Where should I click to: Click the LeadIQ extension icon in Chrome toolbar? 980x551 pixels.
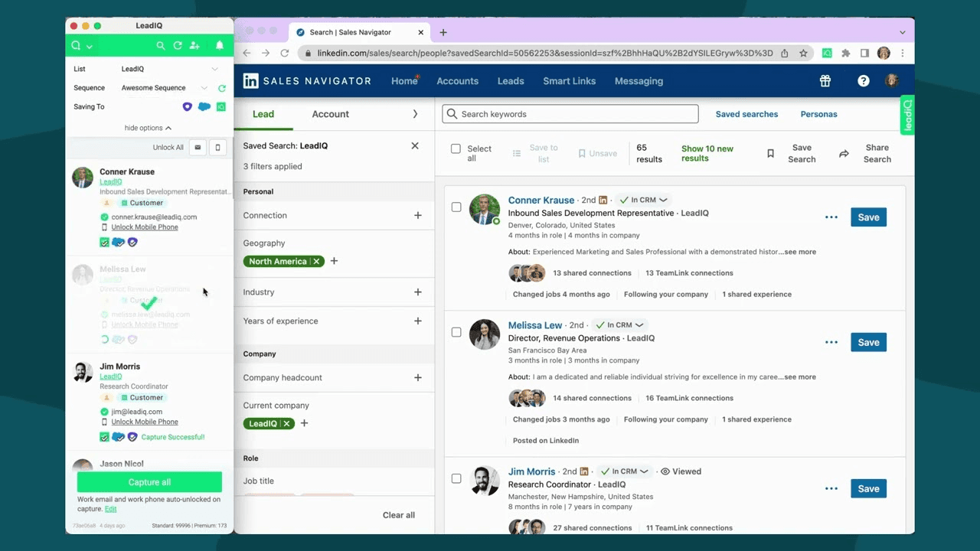[827, 54]
